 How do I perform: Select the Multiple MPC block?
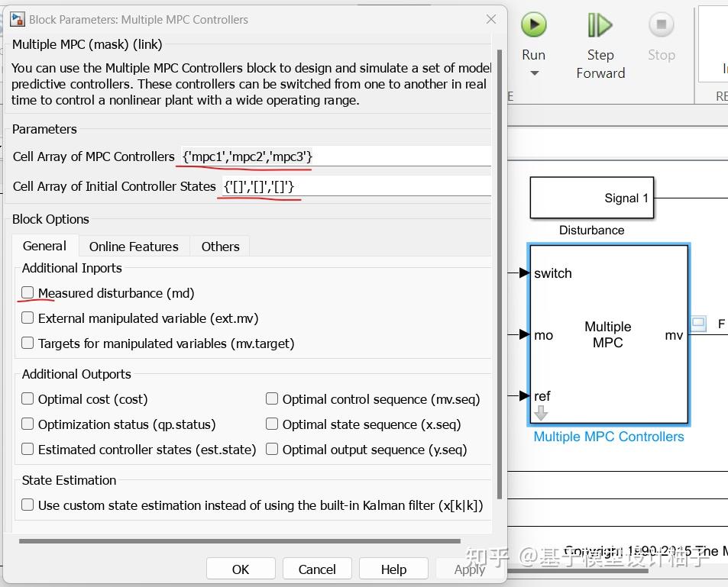(608, 334)
